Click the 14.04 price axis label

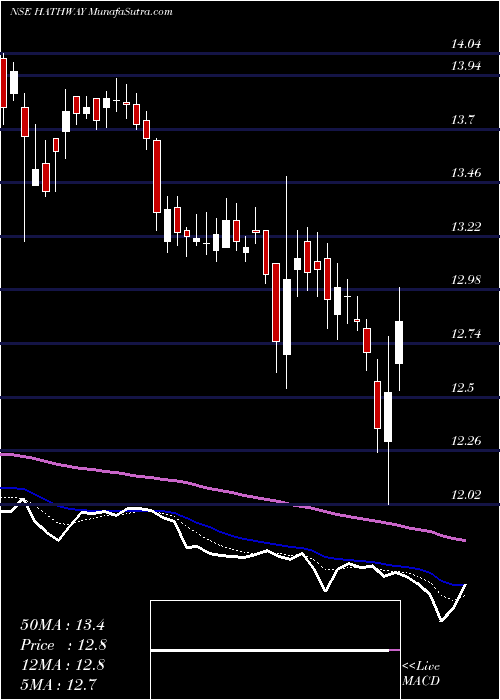pyautogui.click(x=466, y=44)
